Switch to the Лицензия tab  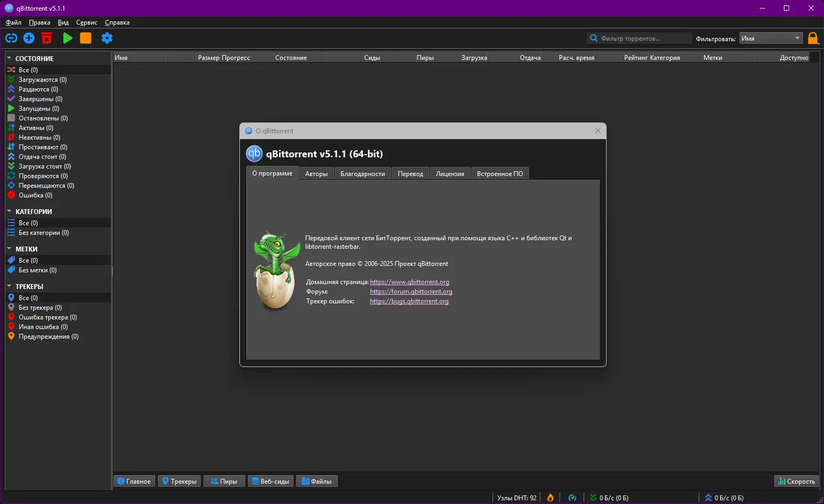tap(450, 174)
